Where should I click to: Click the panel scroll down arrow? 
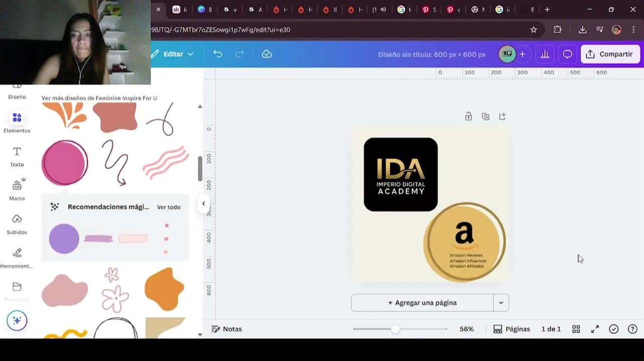[x=200, y=334]
